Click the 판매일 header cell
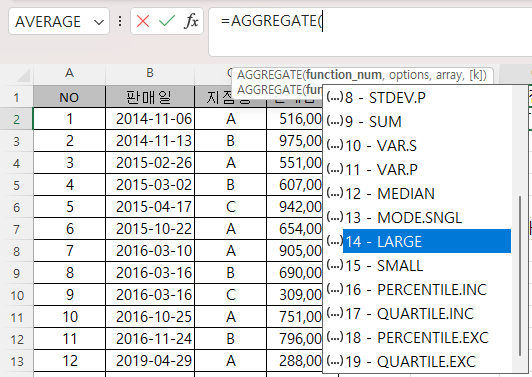 pyautogui.click(x=150, y=97)
